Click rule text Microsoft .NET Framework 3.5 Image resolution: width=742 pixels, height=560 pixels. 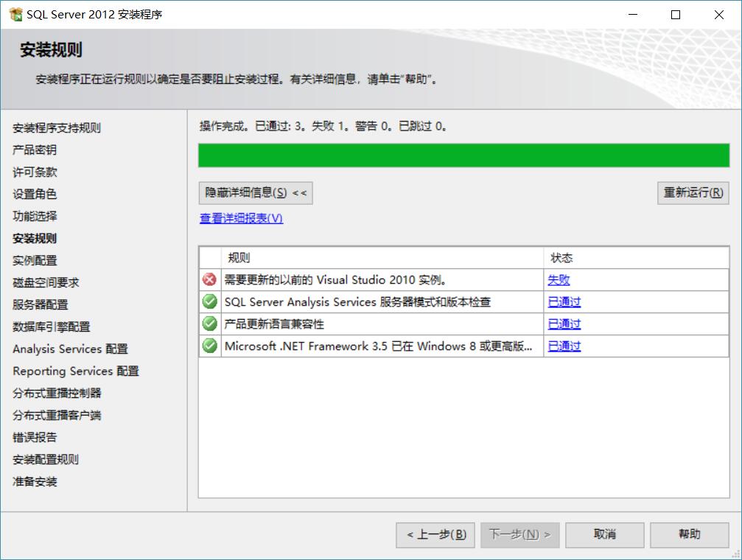pos(379,346)
